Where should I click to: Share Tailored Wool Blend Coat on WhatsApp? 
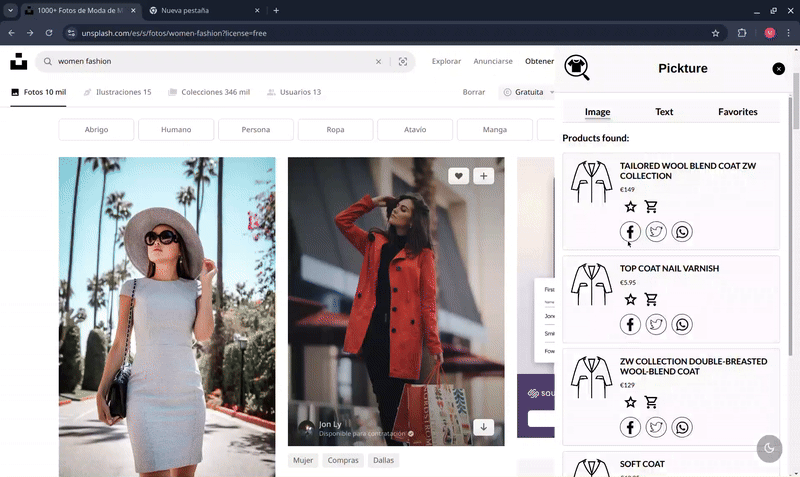pos(682,232)
